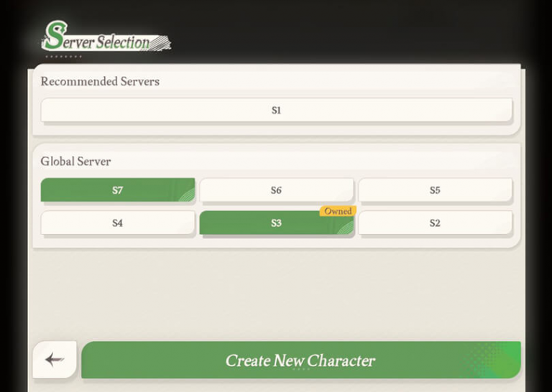Choose the highlighted S7 global server
Image resolution: width=552 pixels, height=392 pixels.
point(117,190)
